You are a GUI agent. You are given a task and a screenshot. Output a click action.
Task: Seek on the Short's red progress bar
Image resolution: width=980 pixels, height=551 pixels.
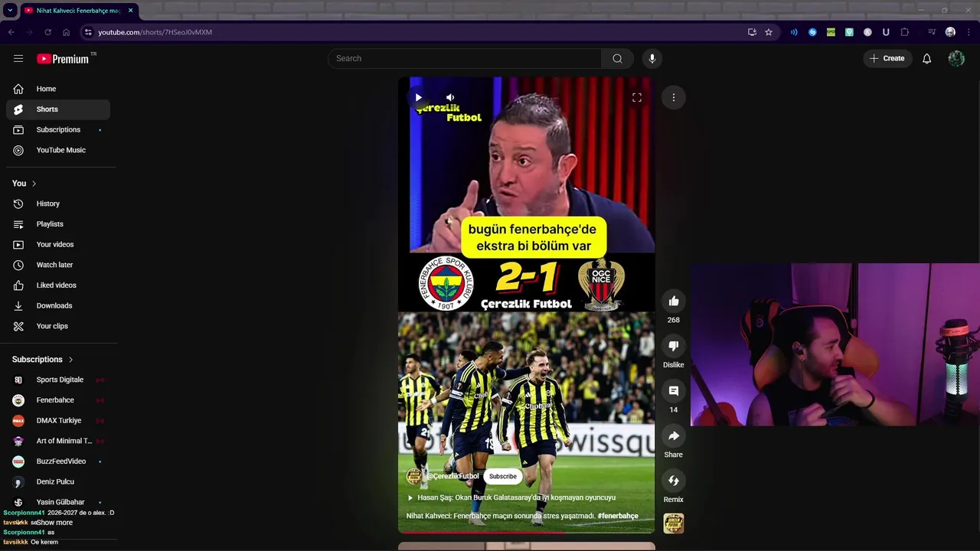pos(526,532)
